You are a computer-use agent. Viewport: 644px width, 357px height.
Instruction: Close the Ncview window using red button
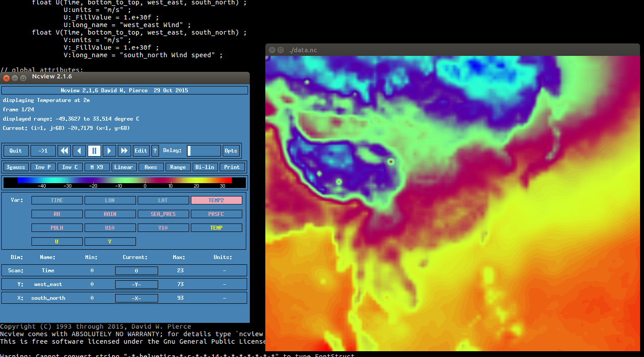coord(6,78)
